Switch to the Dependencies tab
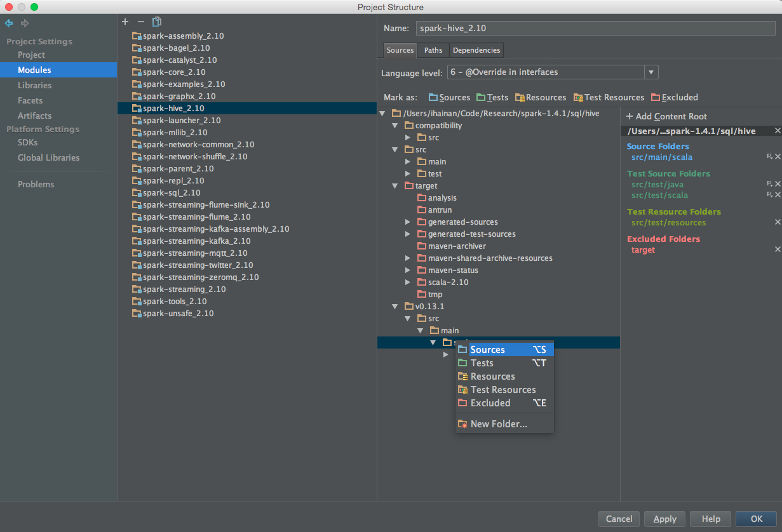Screen dimensions: 782x532 (x=476, y=50)
